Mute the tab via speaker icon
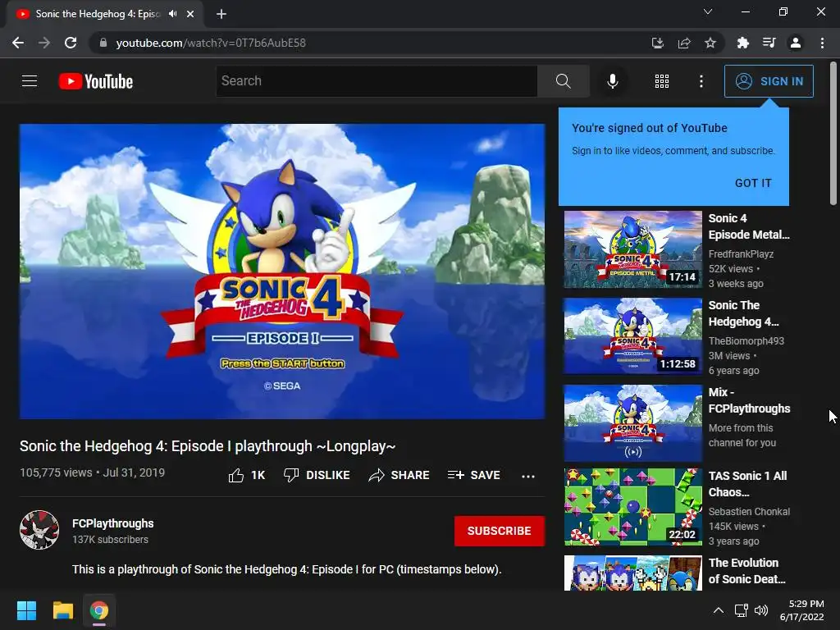The height and width of the screenshot is (630, 840). pos(172,14)
